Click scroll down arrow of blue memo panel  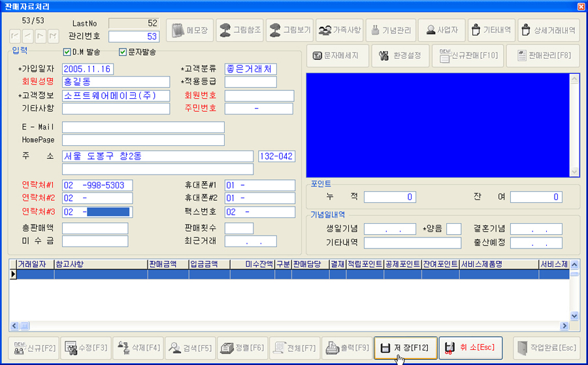[575, 172]
